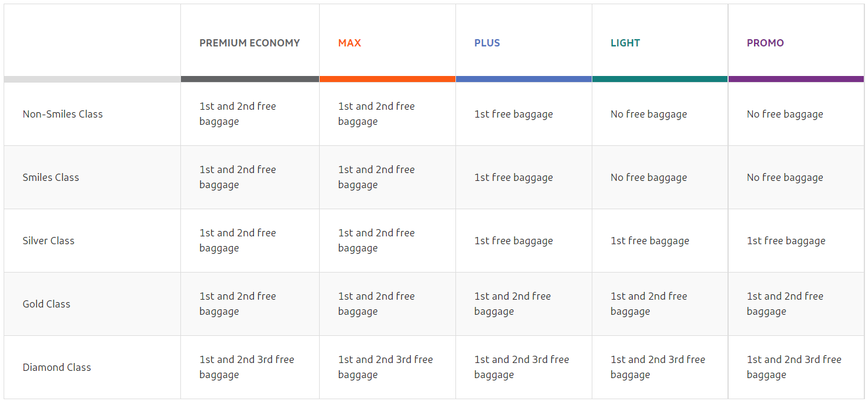Click the teal bar under LIGHT

coord(660,79)
